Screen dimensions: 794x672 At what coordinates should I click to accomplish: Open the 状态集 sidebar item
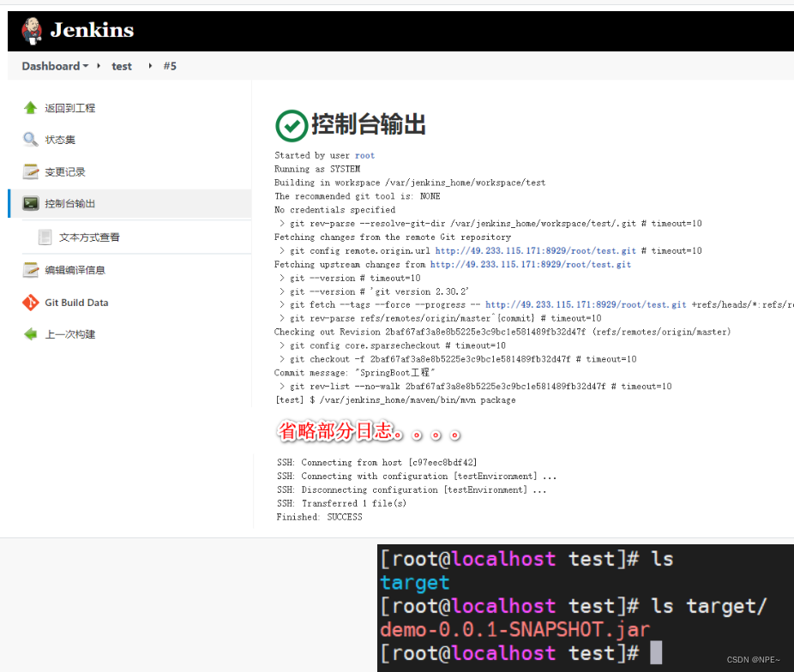click(60, 140)
